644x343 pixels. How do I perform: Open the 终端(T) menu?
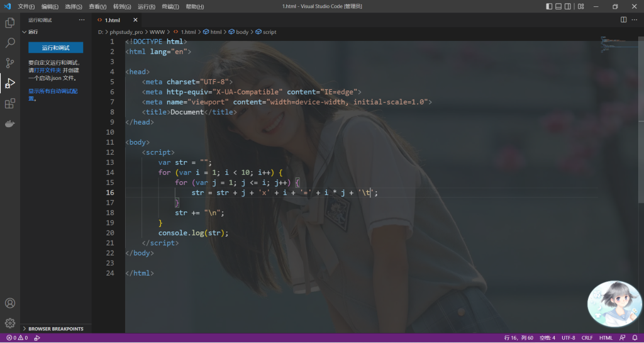point(171,6)
